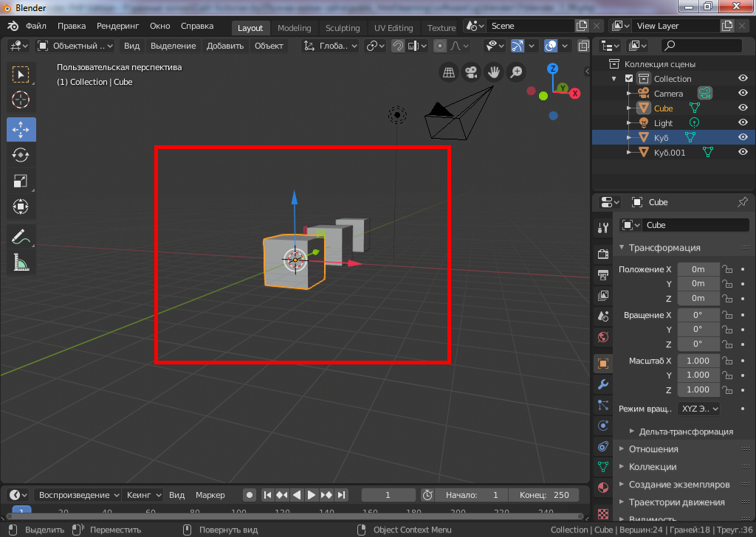Open the Рендеринг menu

(117, 26)
